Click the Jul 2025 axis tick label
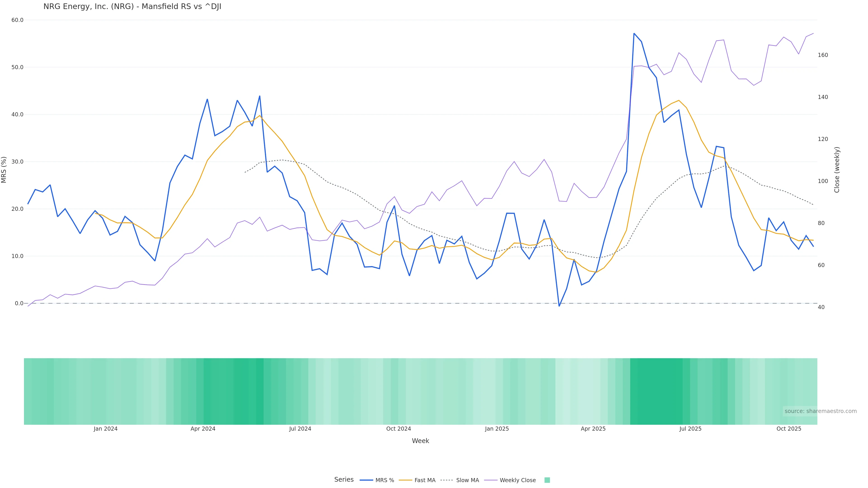This screenshot has width=868, height=488. 690,429
